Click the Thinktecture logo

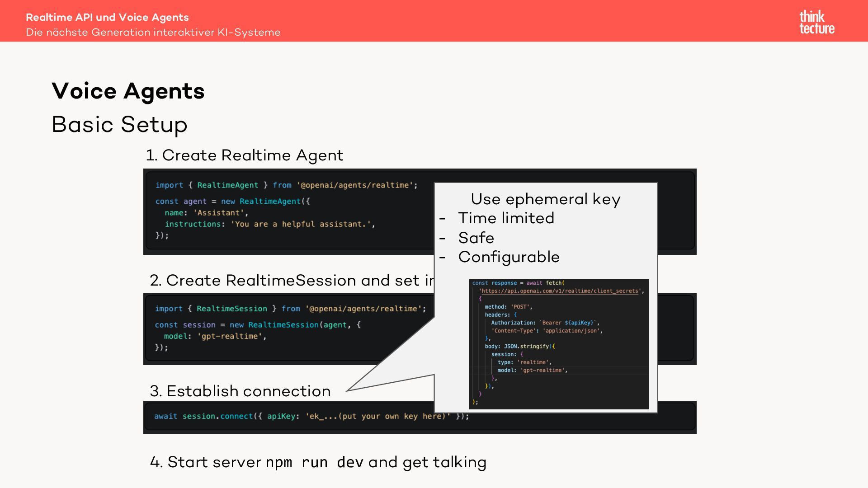816,22
